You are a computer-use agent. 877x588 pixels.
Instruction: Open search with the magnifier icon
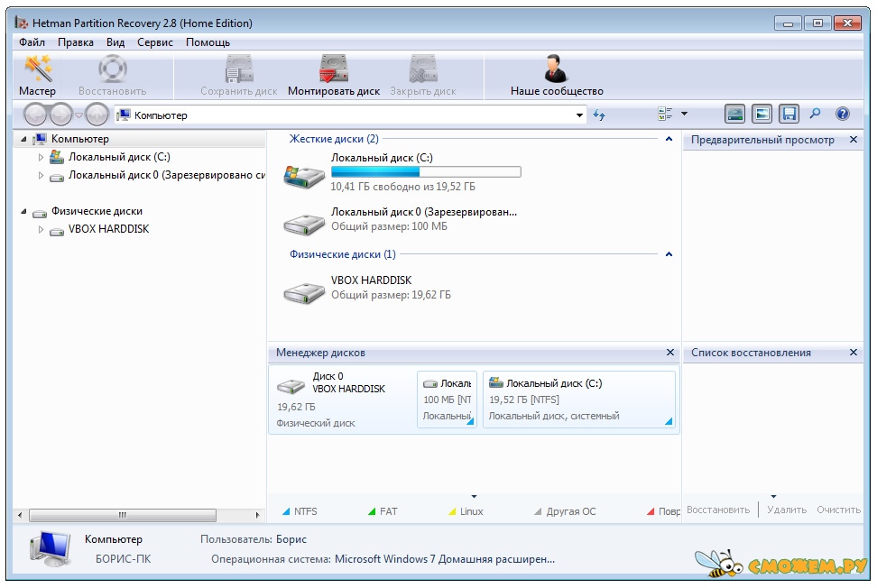815,114
